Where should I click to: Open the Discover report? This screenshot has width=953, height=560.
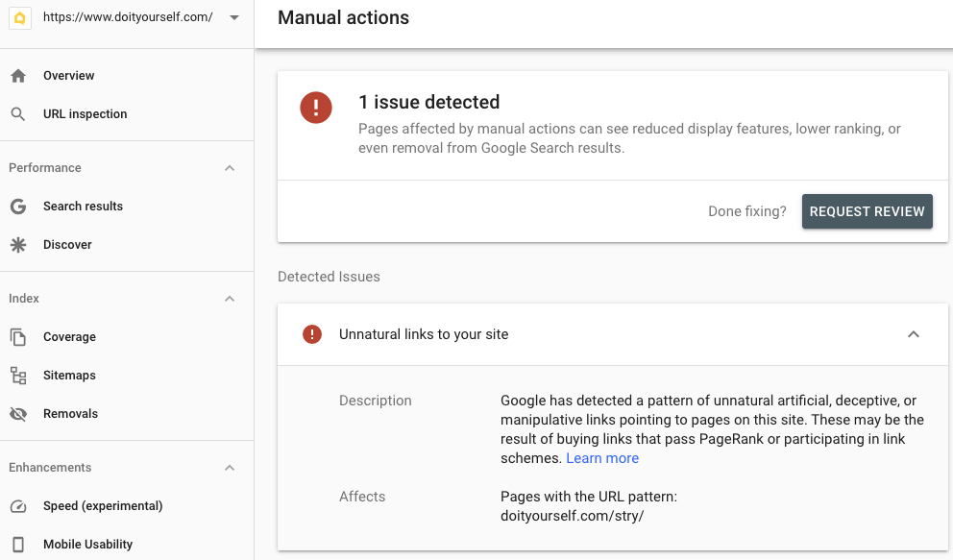(67, 245)
